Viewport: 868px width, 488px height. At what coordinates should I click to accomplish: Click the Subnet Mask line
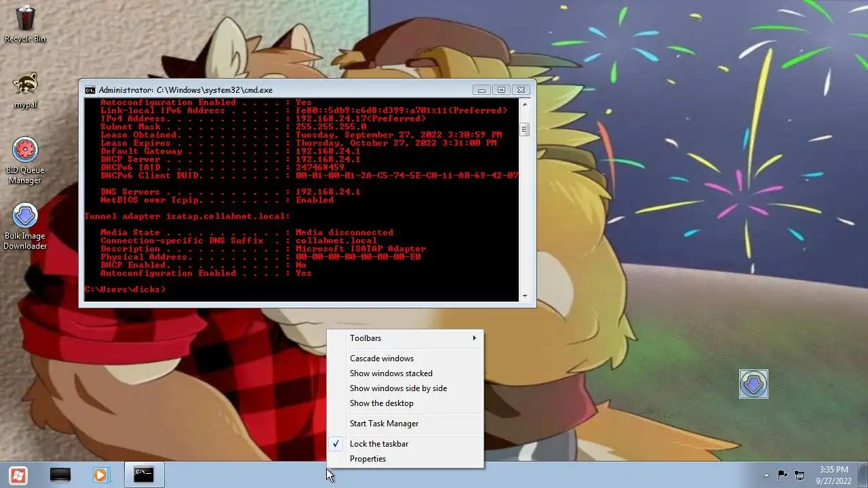pyautogui.click(x=233, y=127)
